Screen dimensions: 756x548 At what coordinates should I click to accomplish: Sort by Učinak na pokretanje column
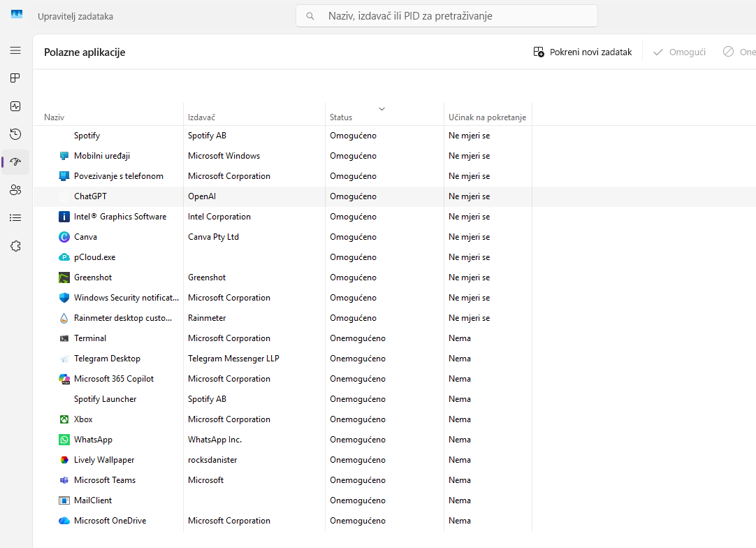click(x=487, y=117)
